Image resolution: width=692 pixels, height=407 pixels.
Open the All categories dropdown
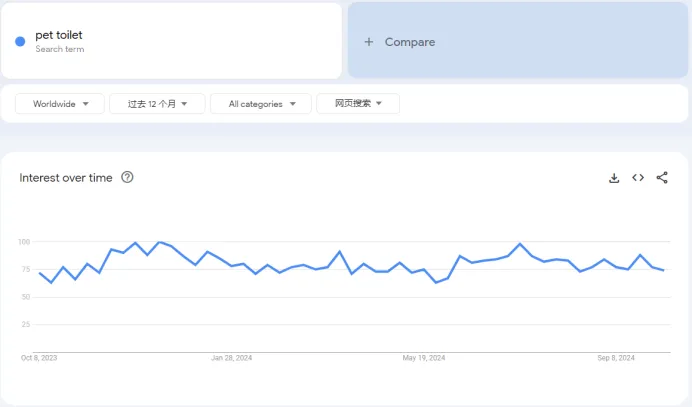pyautogui.click(x=261, y=104)
